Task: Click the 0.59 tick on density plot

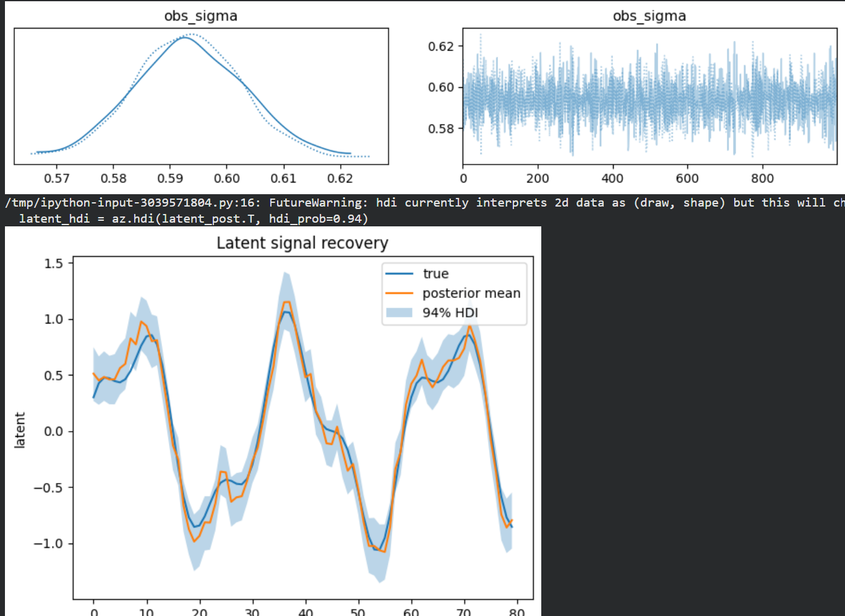Action: click(x=170, y=179)
